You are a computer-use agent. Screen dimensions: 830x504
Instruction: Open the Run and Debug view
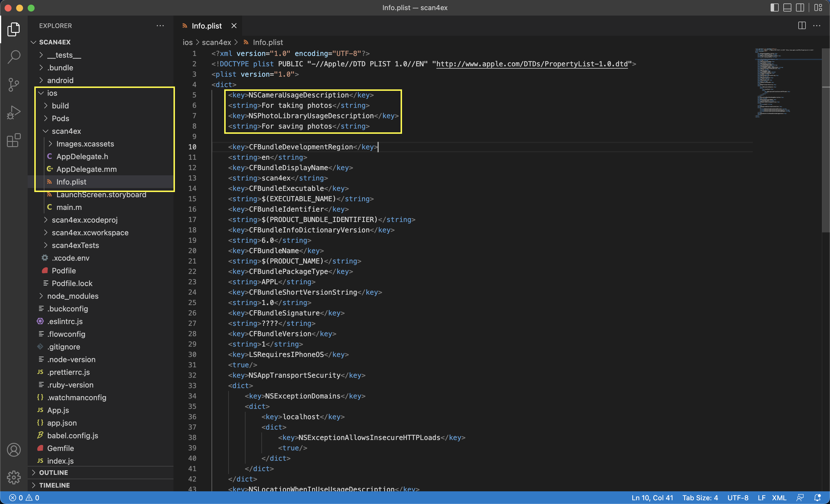(14, 112)
